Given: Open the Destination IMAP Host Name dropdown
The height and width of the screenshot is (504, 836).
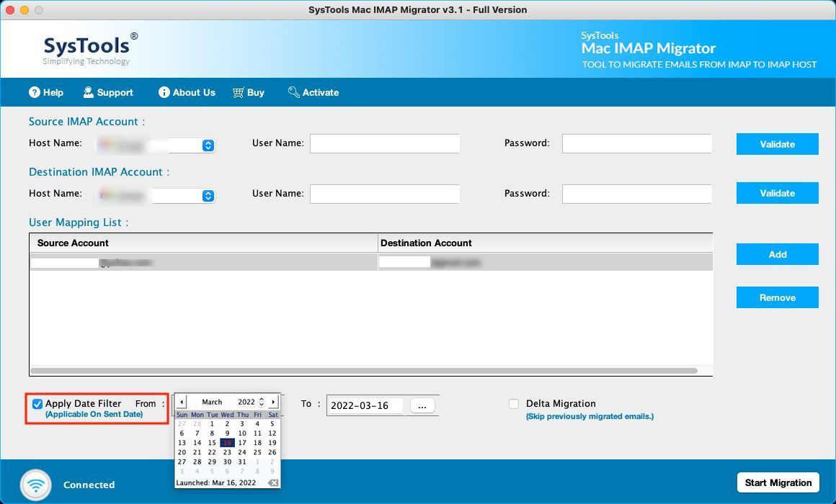Looking at the screenshot, I should coord(208,196).
